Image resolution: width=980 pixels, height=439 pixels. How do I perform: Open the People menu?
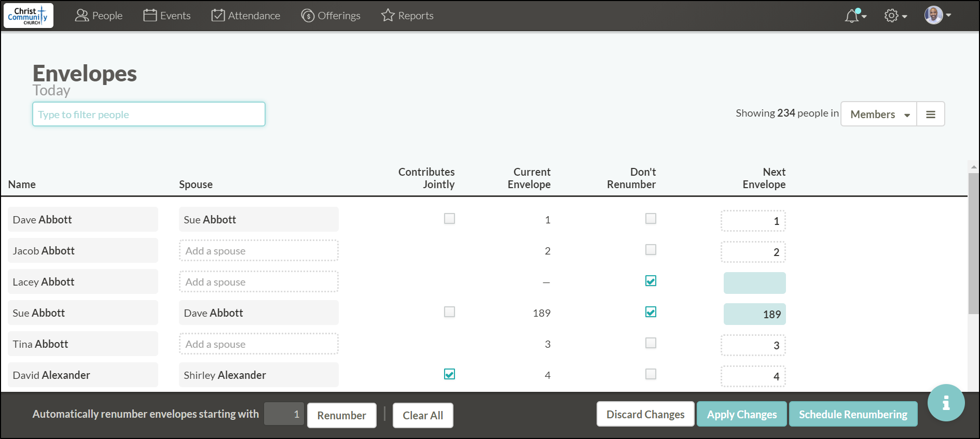[99, 16]
